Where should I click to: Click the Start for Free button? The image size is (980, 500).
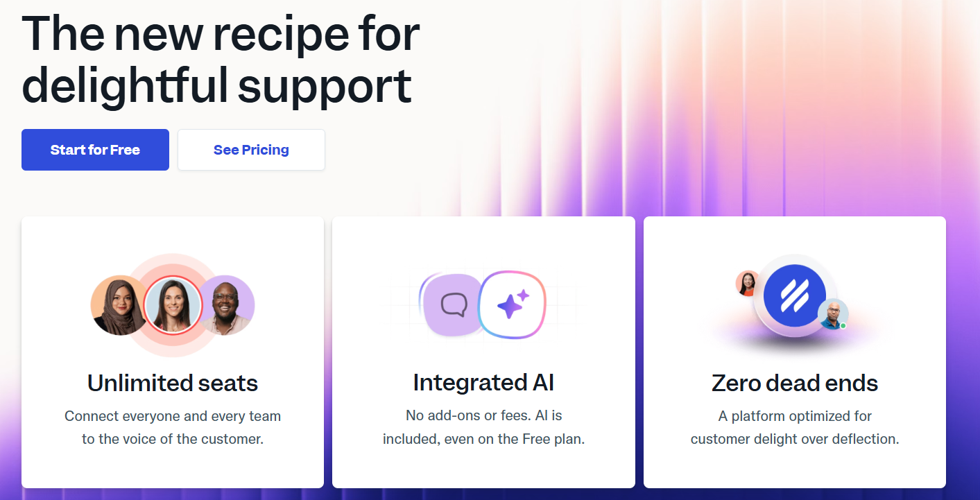[x=95, y=150]
